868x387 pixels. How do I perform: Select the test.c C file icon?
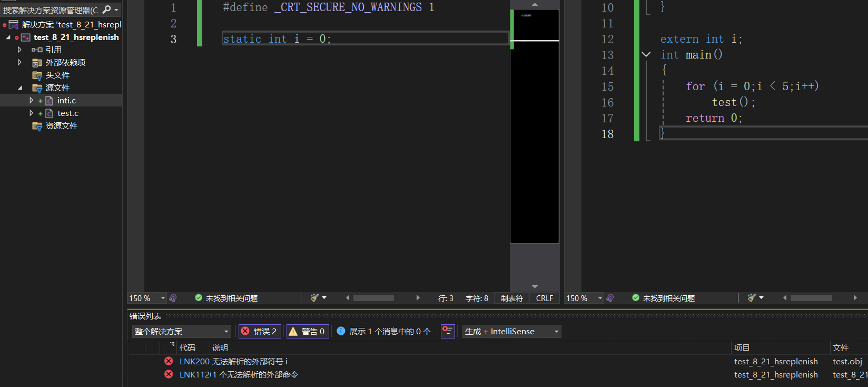point(49,113)
